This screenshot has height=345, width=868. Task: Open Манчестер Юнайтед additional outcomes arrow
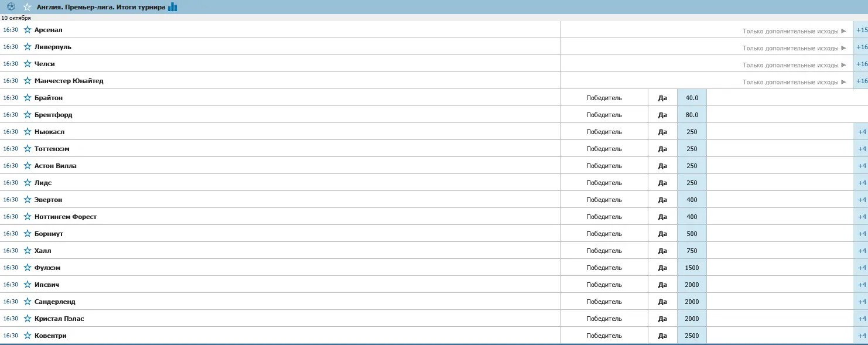(843, 82)
